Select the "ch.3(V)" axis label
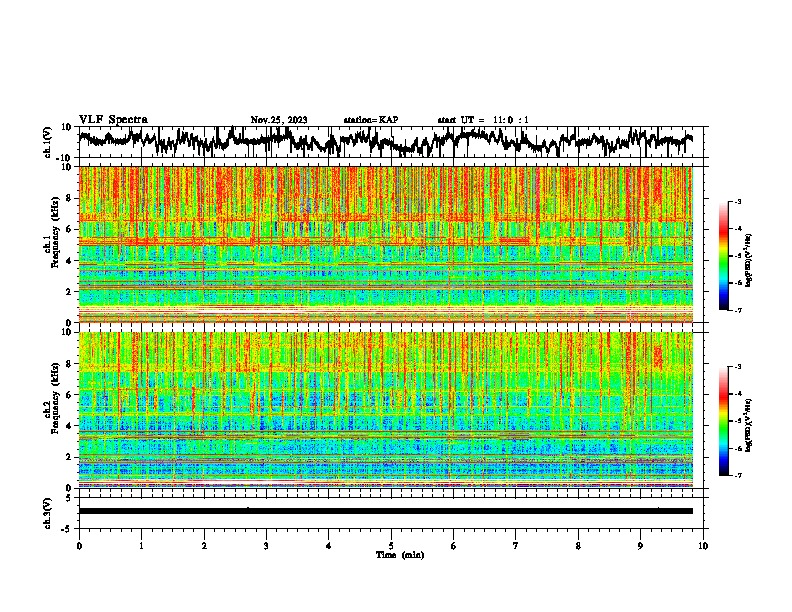The image size is (792, 612). [x=48, y=513]
